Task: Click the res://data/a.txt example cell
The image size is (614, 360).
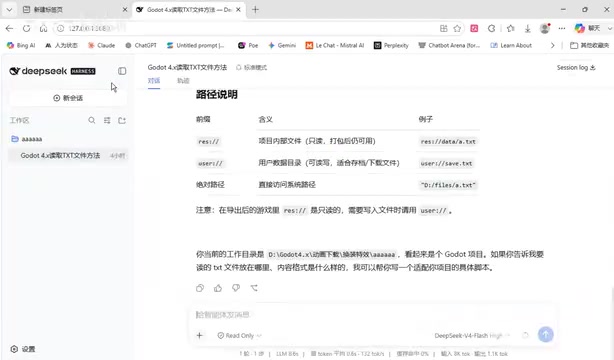Action: tap(448, 141)
